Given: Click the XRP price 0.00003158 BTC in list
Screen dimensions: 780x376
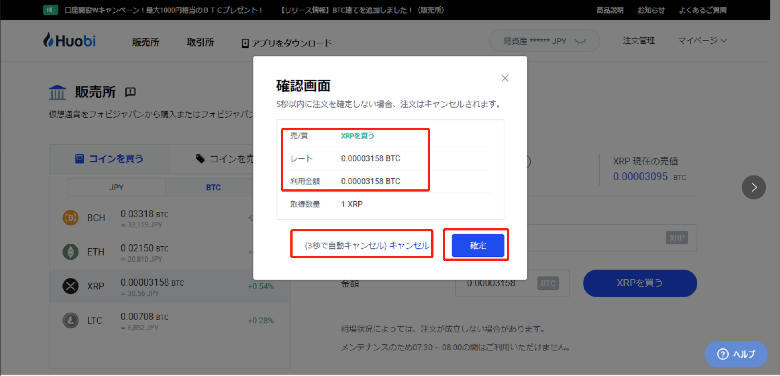Looking at the screenshot, I should click(x=152, y=282).
